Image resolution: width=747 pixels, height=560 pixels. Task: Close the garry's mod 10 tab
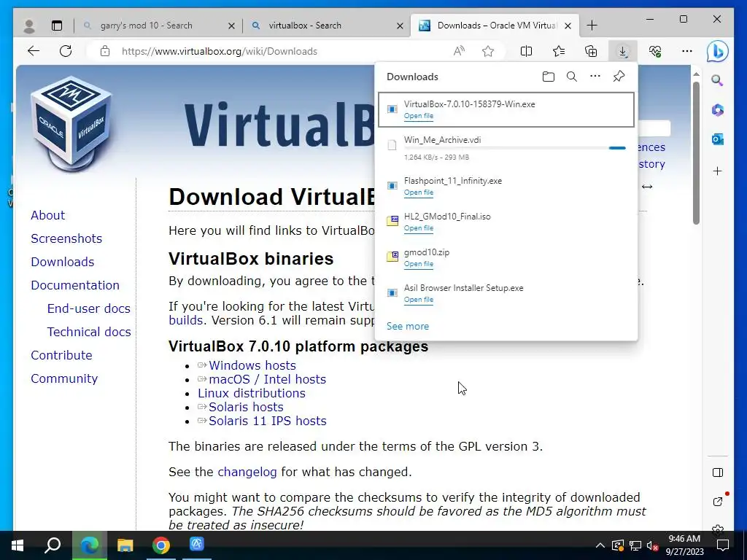point(231,26)
